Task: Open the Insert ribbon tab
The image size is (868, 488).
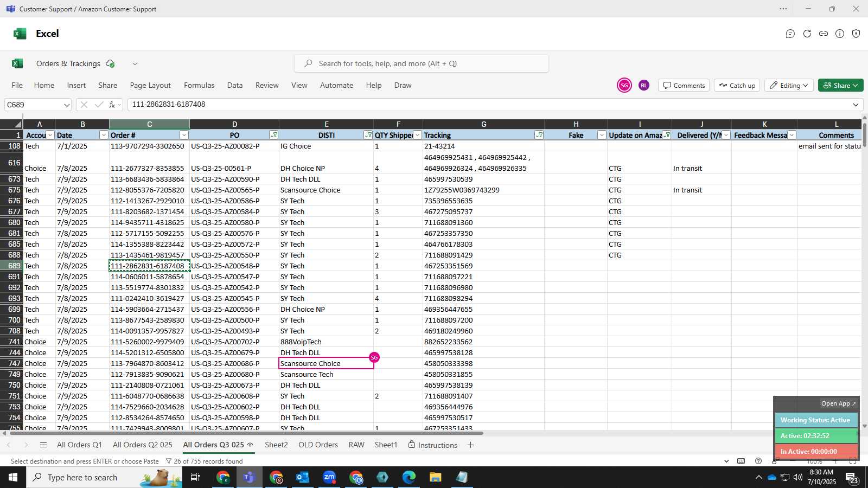Action: (76, 85)
